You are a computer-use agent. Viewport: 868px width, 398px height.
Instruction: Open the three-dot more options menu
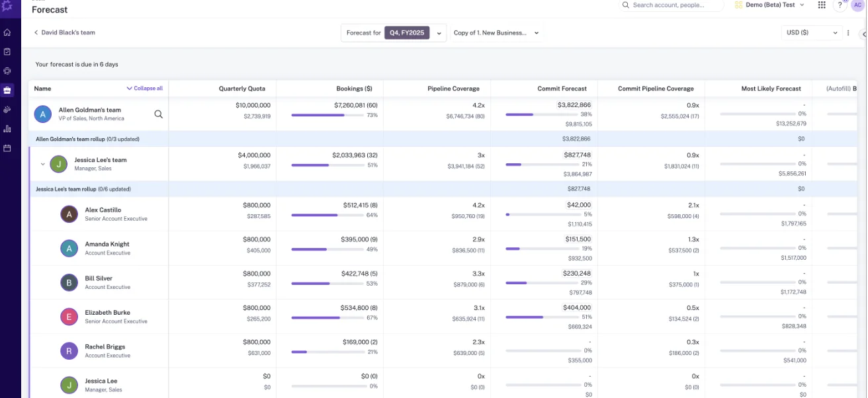pos(848,32)
